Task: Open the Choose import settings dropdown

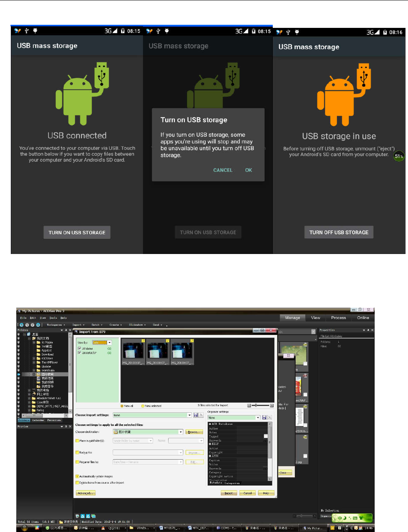Action: coord(189,415)
